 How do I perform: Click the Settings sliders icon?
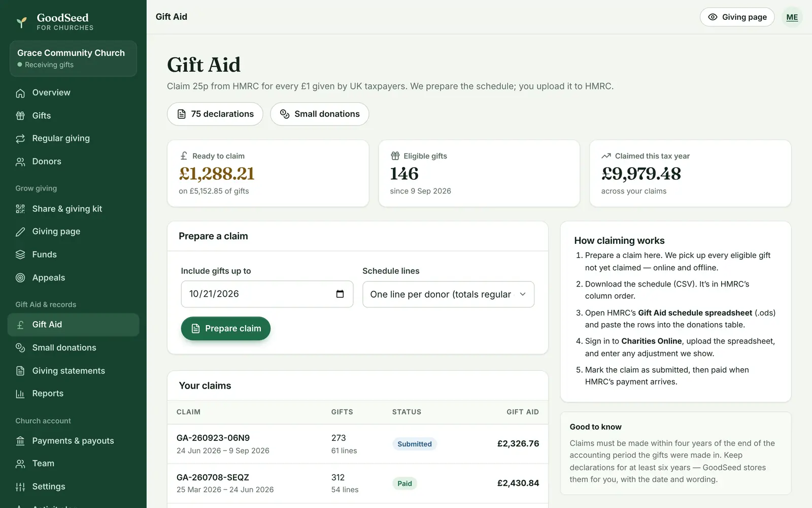coord(20,487)
